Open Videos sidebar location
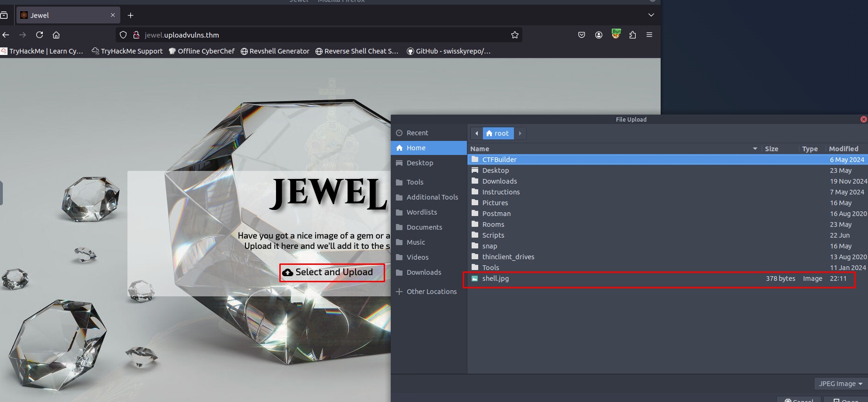The width and height of the screenshot is (868, 402). point(429,257)
